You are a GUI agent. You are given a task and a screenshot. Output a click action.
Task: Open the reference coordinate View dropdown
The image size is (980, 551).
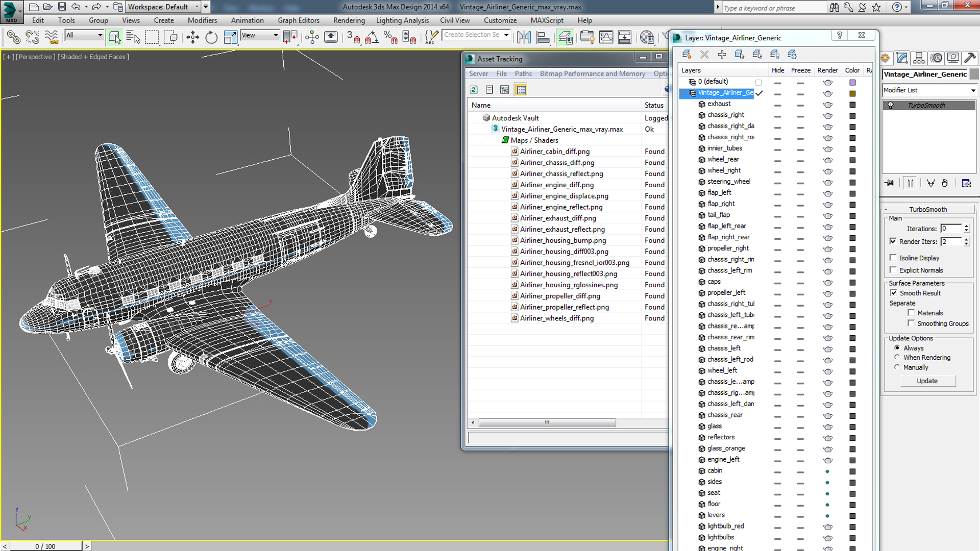coord(260,35)
